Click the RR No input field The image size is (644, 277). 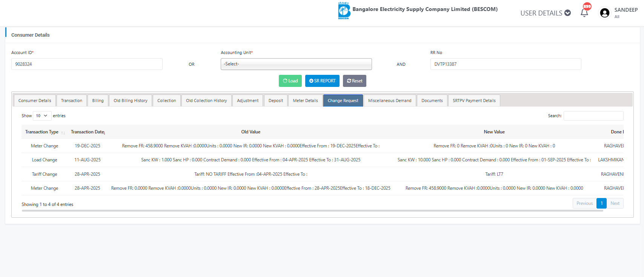506,64
